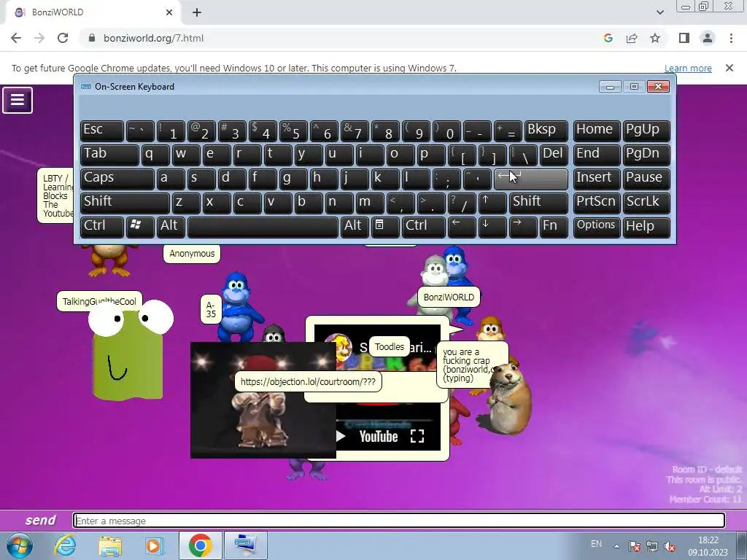Open the Windows Start menu
The height and width of the screenshot is (560, 747).
pos(19,545)
